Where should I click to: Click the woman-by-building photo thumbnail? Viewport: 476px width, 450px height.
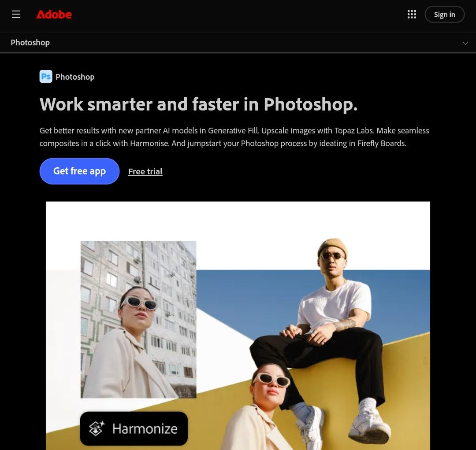138,319
